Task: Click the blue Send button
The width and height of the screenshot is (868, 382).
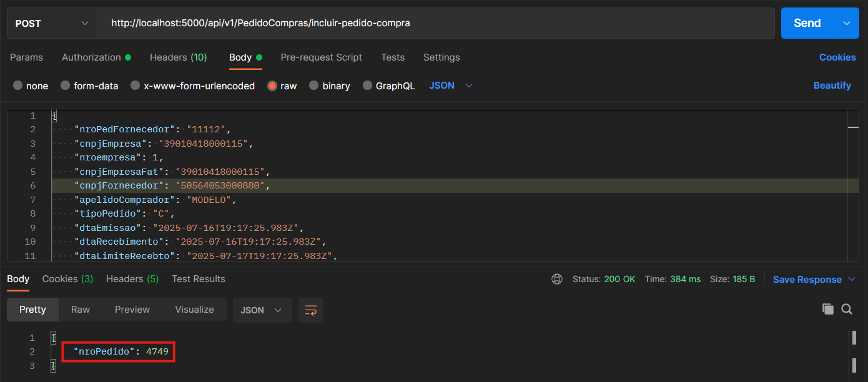Action: click(807, 23)
